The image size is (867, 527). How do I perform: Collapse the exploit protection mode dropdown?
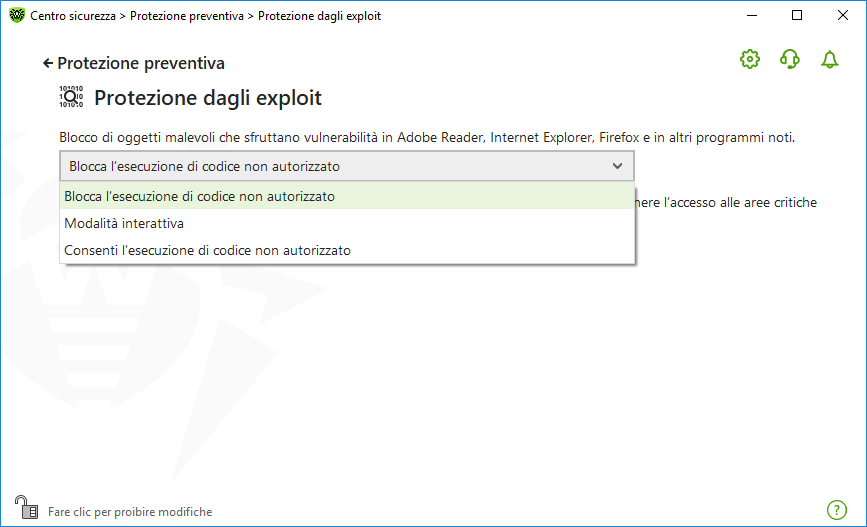346,166
